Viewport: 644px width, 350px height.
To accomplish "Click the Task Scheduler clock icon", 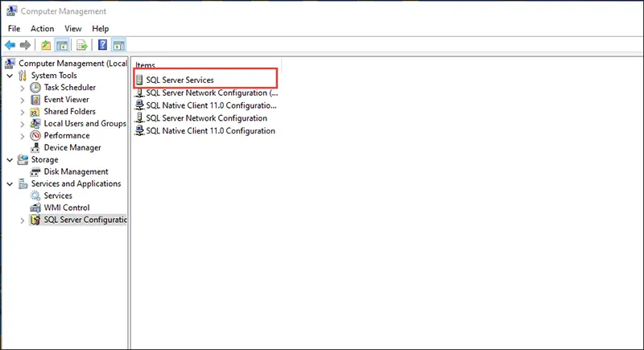I will 35,88.
